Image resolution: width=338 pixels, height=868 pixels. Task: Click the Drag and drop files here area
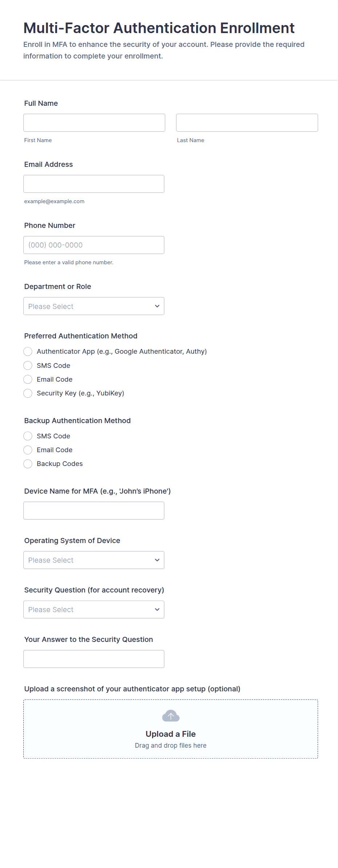coord(170,745)
